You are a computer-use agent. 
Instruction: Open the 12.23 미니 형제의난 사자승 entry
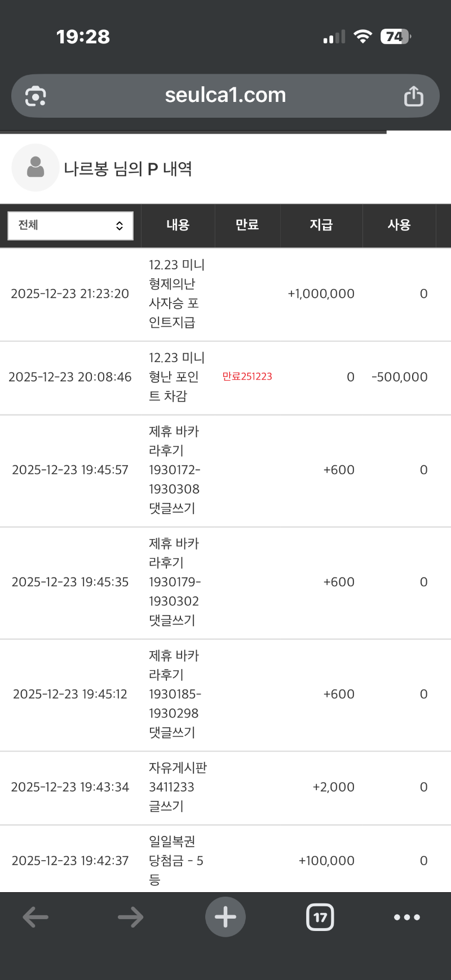pyautogui.click(x=176, y=293)
